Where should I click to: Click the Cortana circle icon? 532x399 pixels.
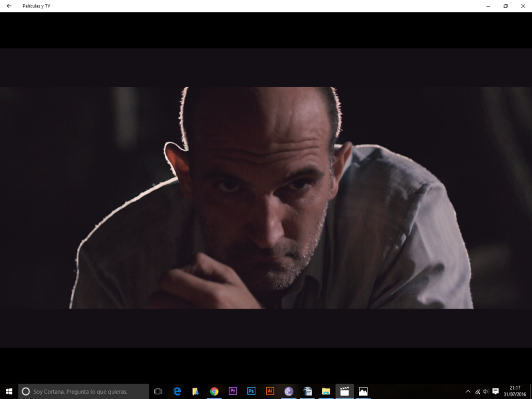pyautogui.click(x=26, y=391)
